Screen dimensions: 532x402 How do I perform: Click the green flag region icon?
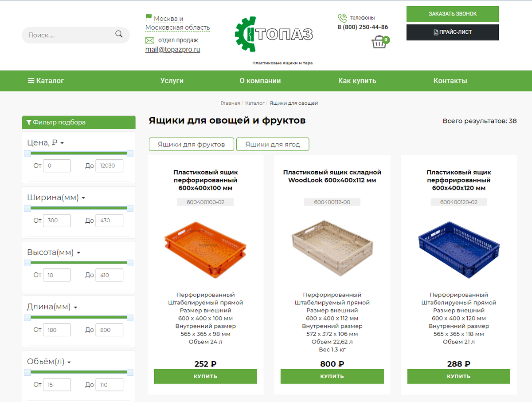pos(149,18)
